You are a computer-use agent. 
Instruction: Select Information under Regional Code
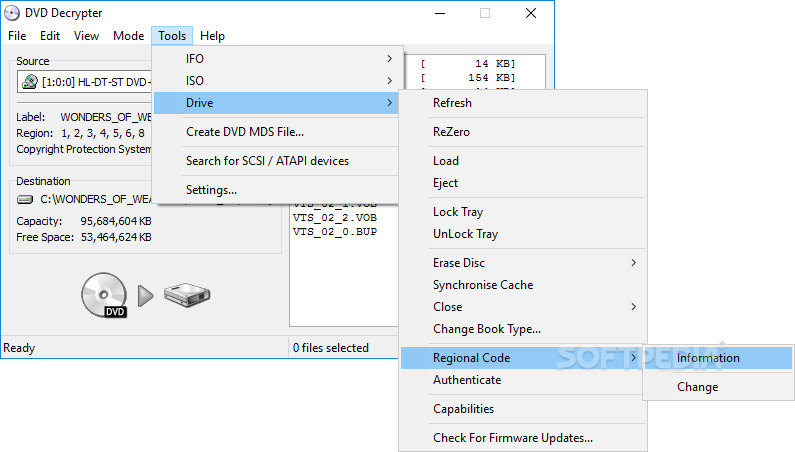pyautogui.click(x=718, y=358)
